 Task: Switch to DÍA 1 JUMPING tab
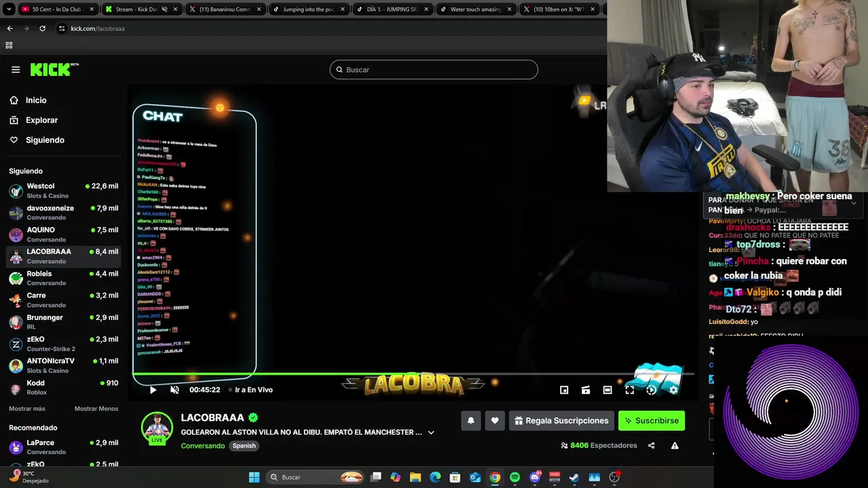click(x=391, y=9)
